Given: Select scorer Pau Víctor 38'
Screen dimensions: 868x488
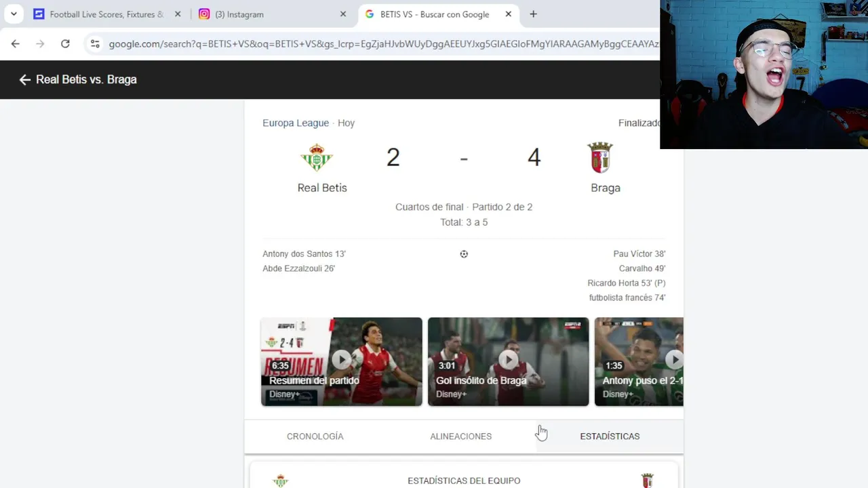Looking at the screenshot, I should [639, 253].
